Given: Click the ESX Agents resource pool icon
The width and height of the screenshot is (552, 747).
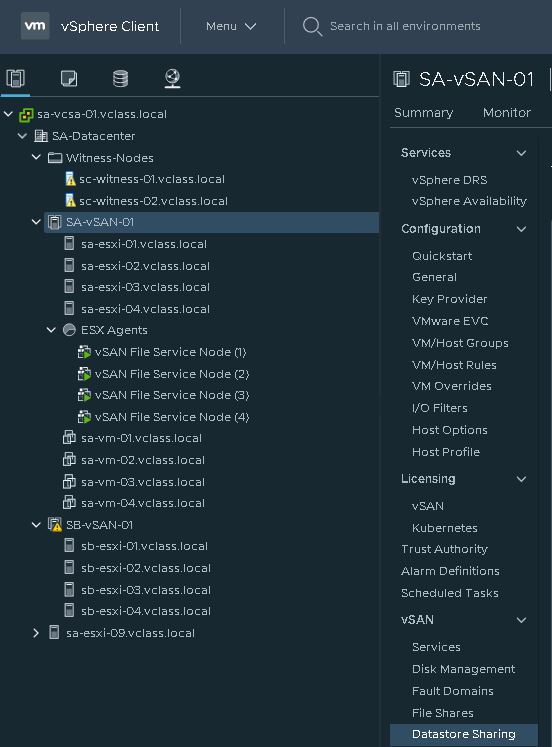Looking at the screenshot, I should [x=70, y=330].
